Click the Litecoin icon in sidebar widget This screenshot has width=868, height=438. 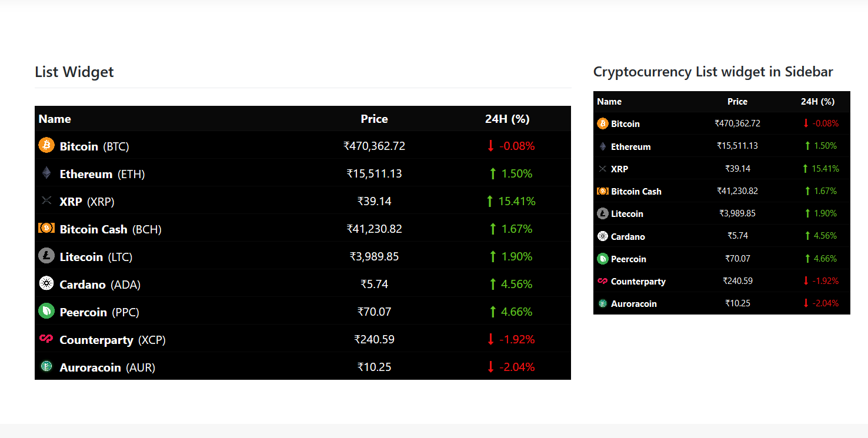pos(602,213)
